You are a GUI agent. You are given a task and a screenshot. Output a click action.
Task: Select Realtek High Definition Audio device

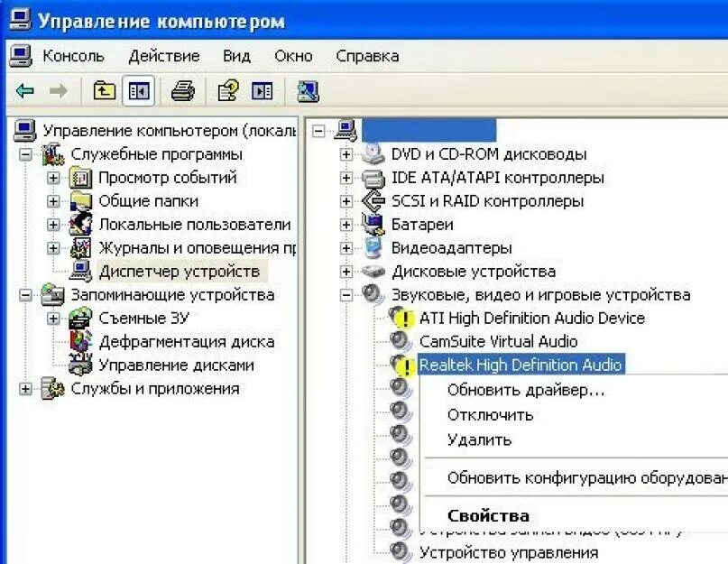pos(521,365)
